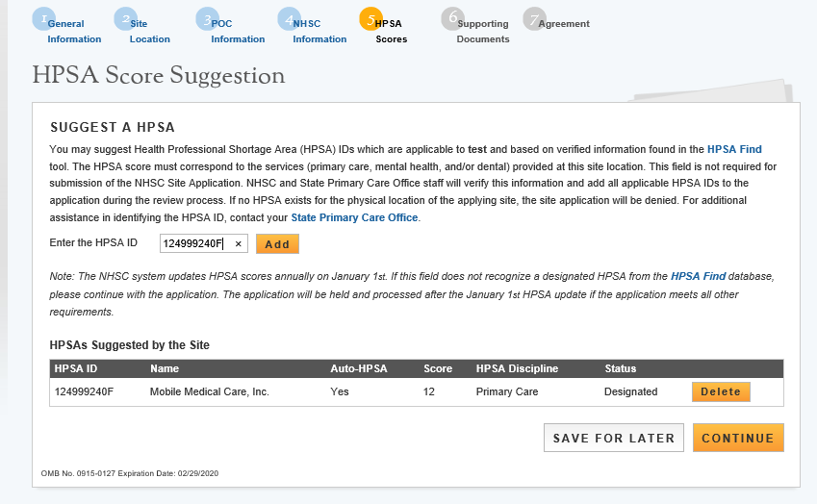Click the step 2 Site Location circle
Image resolution: width=817 pixels, height=504 pixels.
[125, 19]
